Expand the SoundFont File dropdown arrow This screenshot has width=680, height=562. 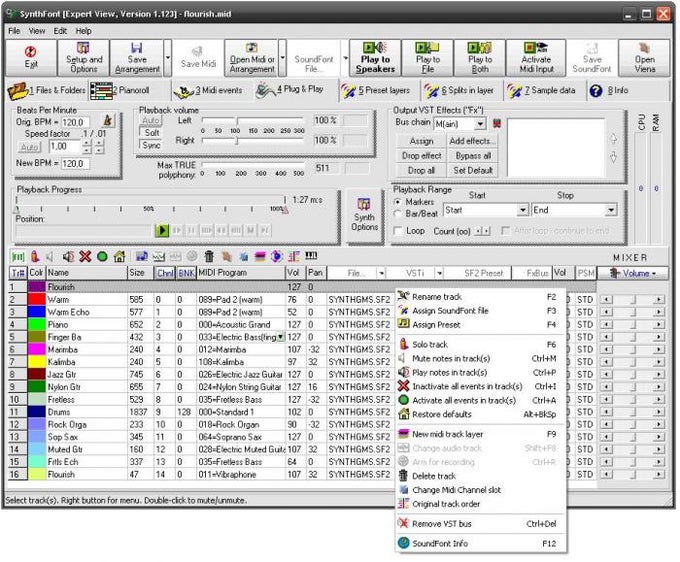345,58
